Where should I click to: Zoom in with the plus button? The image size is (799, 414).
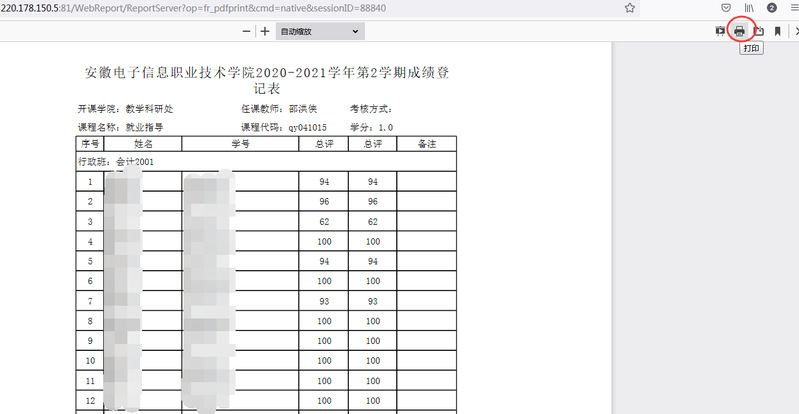[265, 31]
